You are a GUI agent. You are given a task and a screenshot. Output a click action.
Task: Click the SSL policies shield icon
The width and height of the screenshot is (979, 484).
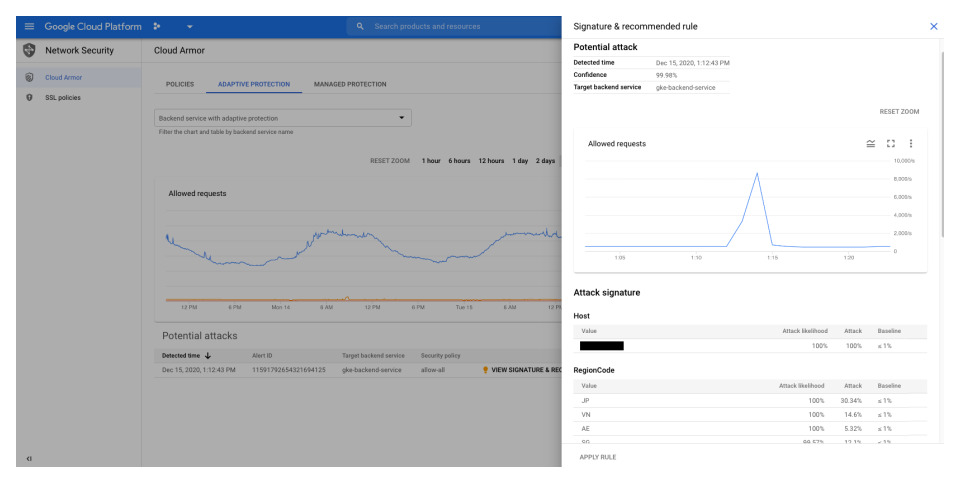pos(29,97)
